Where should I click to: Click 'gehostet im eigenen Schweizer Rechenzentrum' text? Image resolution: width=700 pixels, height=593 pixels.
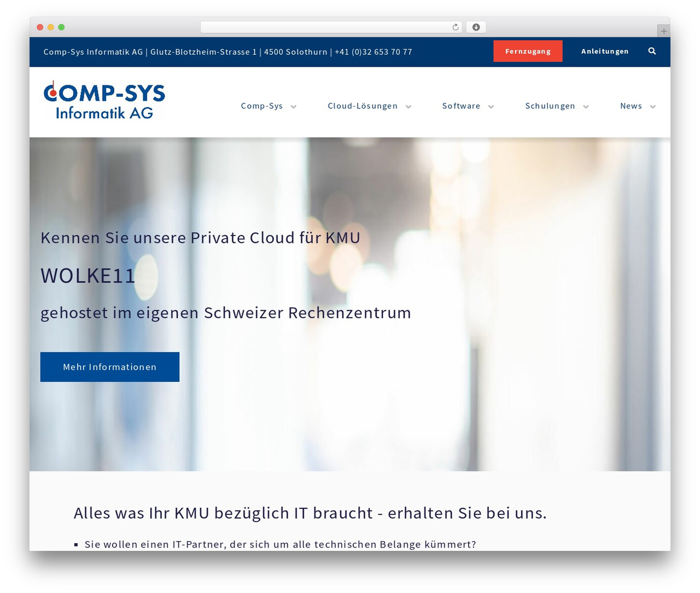tap(226, 313)
